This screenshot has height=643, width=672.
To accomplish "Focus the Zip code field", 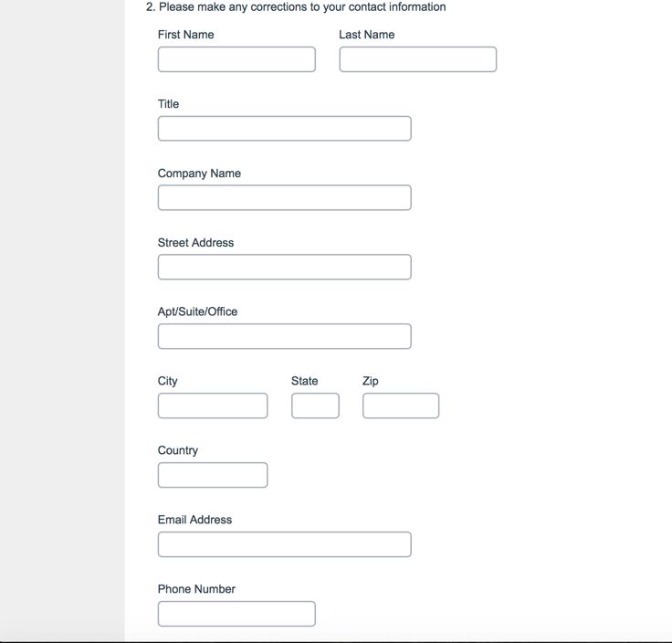I will point(401,406).
